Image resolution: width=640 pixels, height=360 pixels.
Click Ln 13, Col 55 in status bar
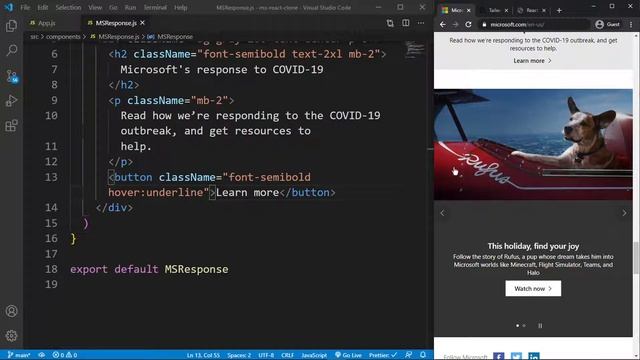point(203,355)
